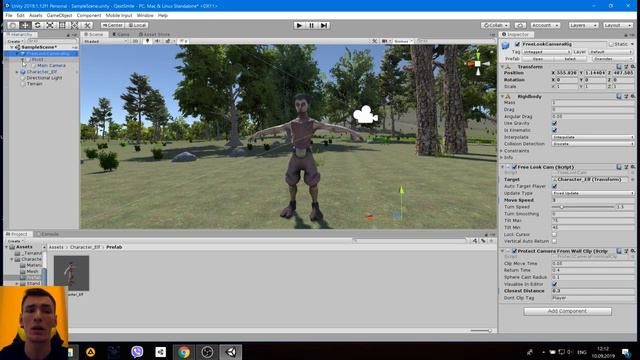Image resolution: width=640 pixels, height=360 pixels.
Task: Toggle Auto Target Player checkbox
Action: point(554,186)
